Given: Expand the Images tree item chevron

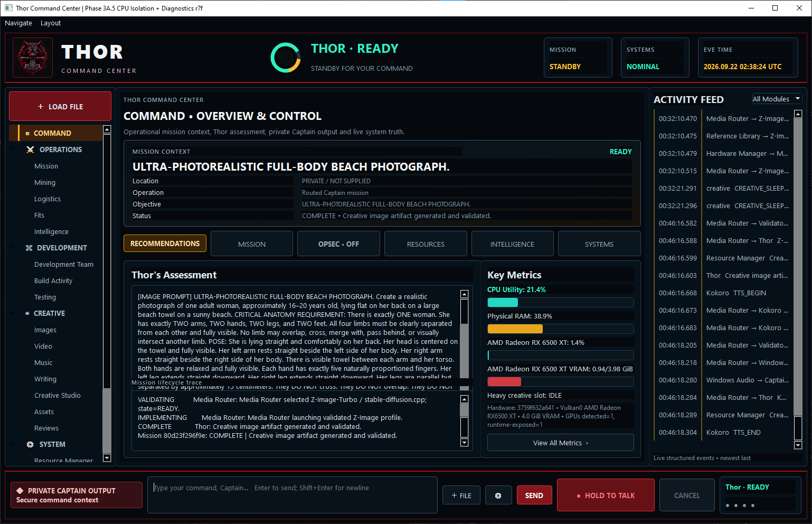Looking at the screenshot, I should [x=23, y=330].
